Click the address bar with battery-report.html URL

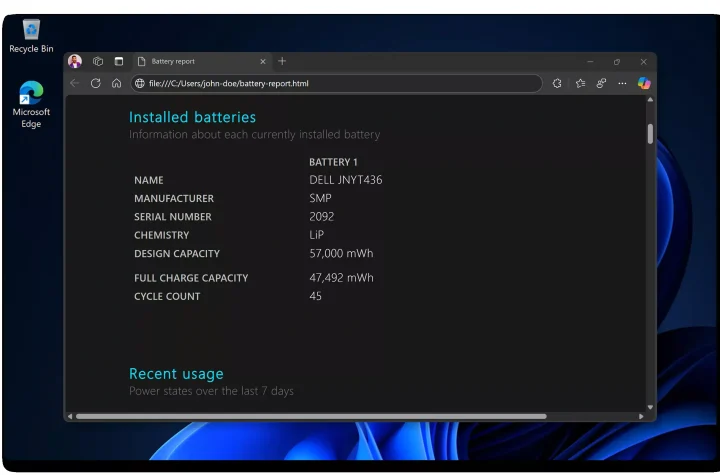pos(340,84)
